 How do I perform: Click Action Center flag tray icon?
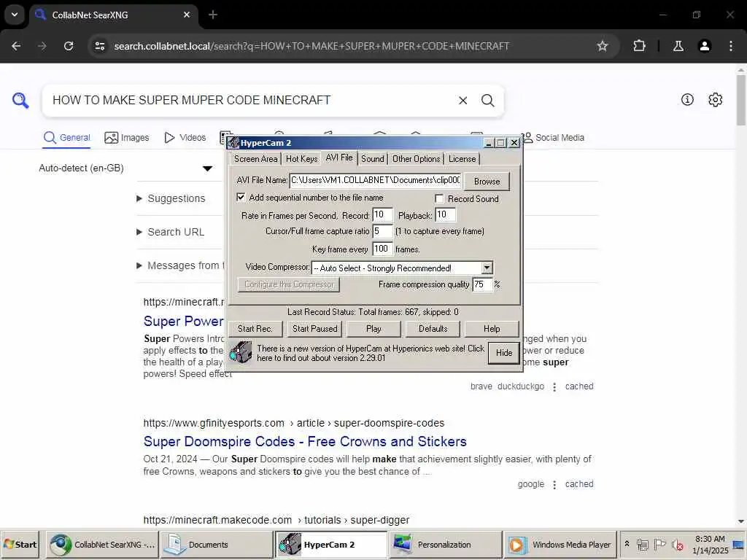point(659,544)
